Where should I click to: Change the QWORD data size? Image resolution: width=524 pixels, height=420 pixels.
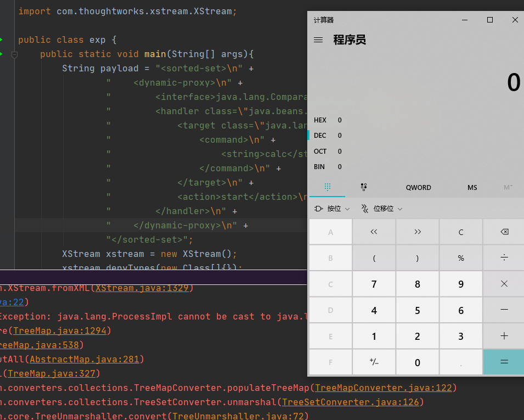419,188
